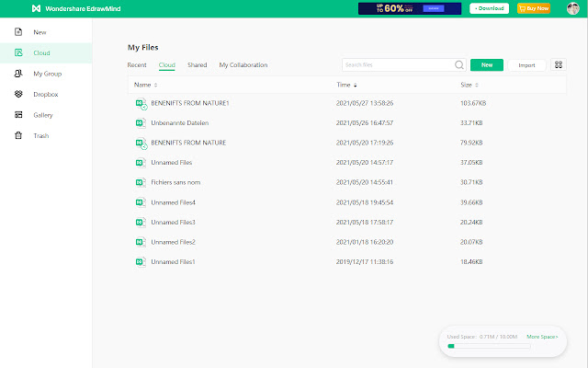This screenshot has width=588, height=368.
Task: Click the Search files input field
Action: 397,65
